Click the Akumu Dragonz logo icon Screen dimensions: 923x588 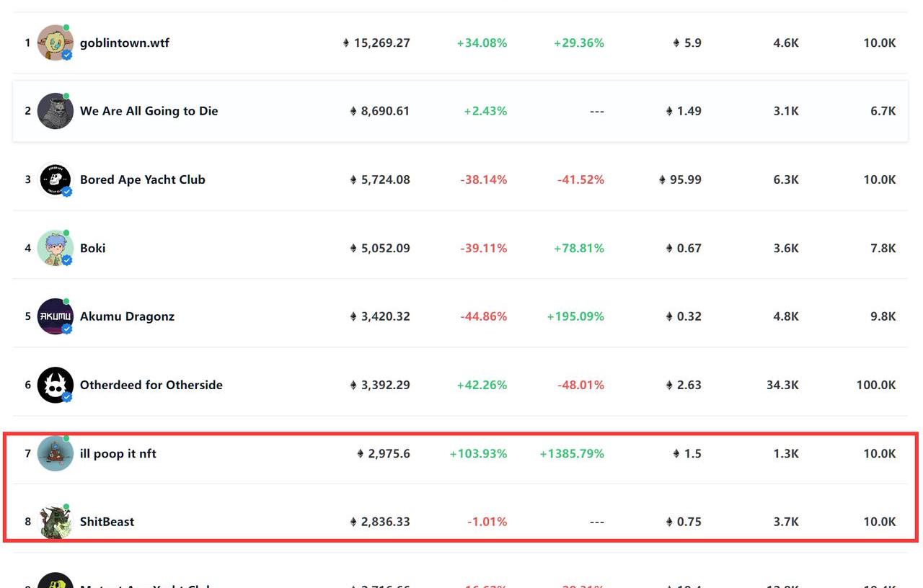point(55,316)
